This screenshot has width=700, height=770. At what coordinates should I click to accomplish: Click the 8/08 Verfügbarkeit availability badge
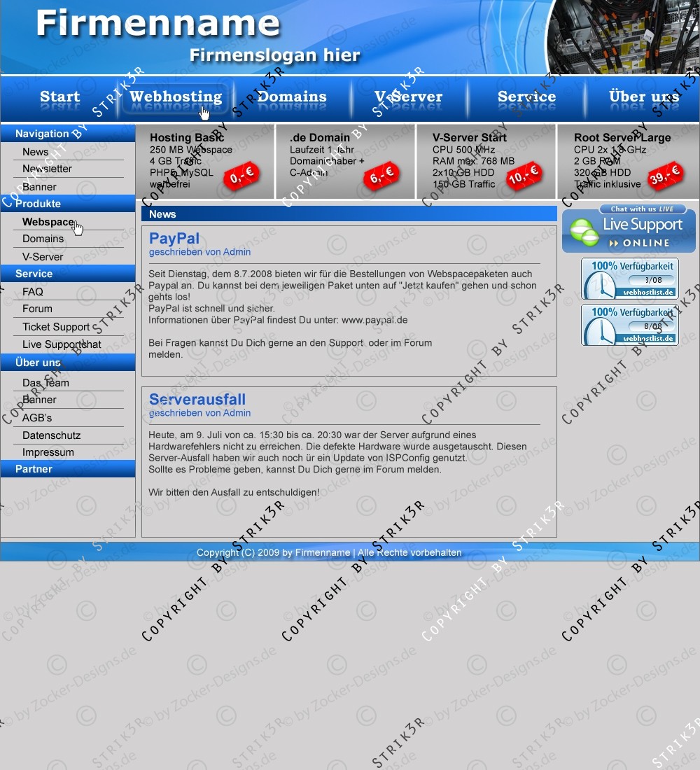coord(629,325)
